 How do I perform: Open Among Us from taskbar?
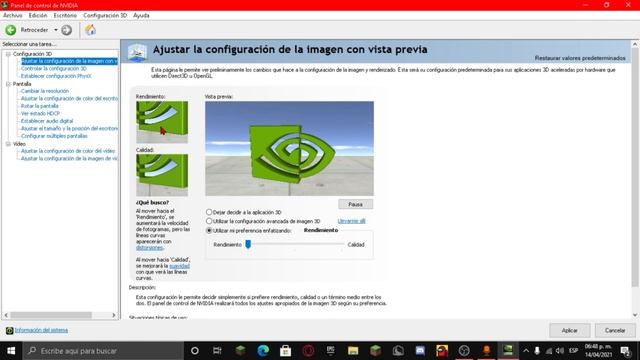pyautogui.click(x=442, y=351)
